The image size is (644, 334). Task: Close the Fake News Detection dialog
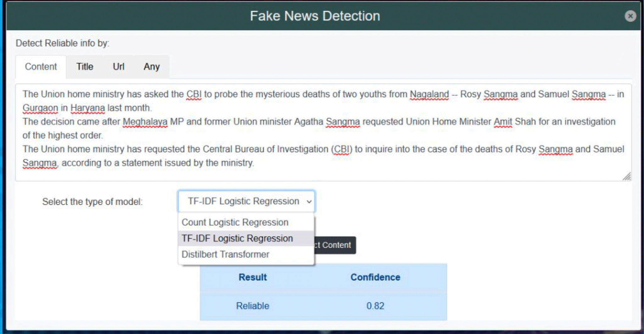pos(631,17)
